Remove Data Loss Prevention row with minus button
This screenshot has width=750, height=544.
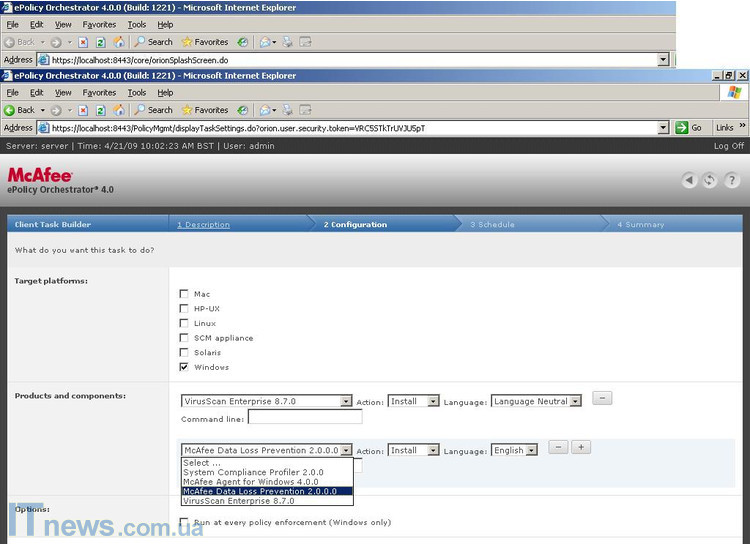coord(558,447)
